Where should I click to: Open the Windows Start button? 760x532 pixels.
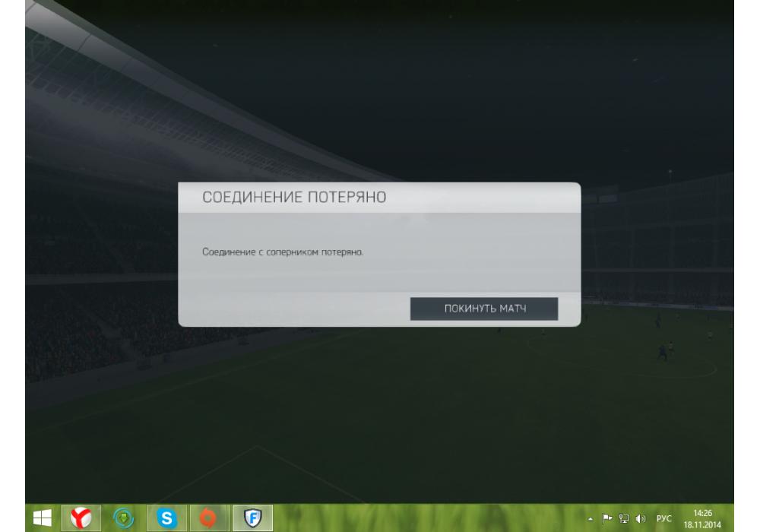click(x=42, y=518)
